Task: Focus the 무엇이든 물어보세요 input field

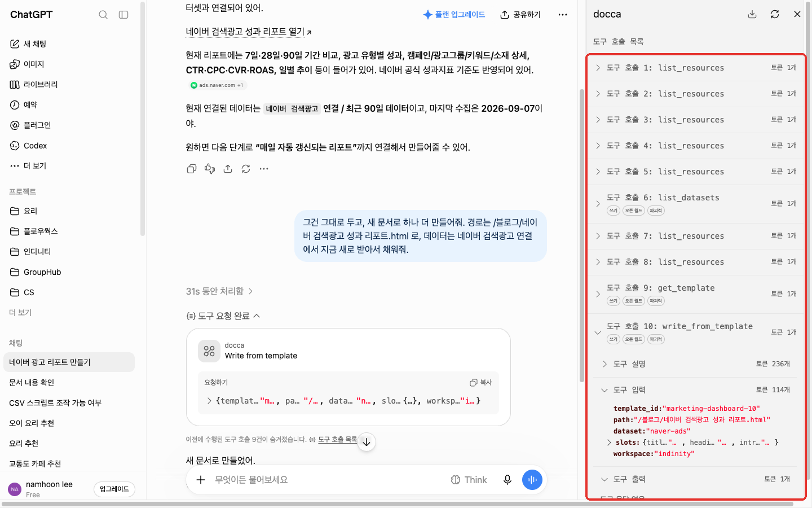Action: coord(327,480)
